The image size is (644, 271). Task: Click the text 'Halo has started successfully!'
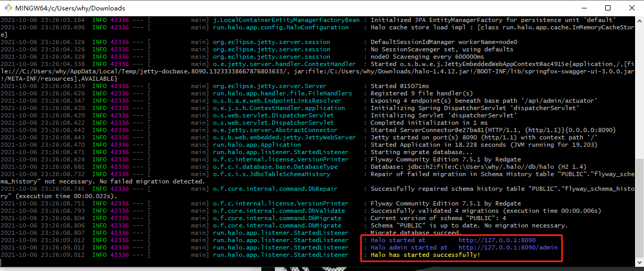(x=425, y=255)
